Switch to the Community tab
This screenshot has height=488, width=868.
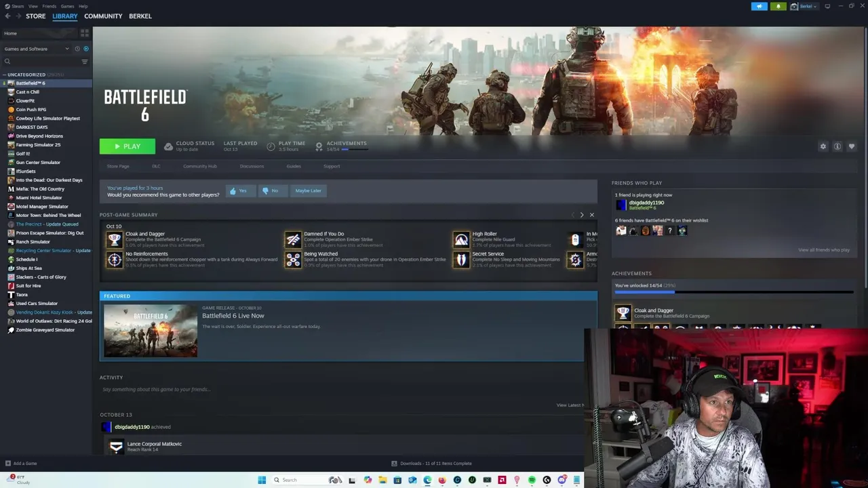(x=103, y=16)
